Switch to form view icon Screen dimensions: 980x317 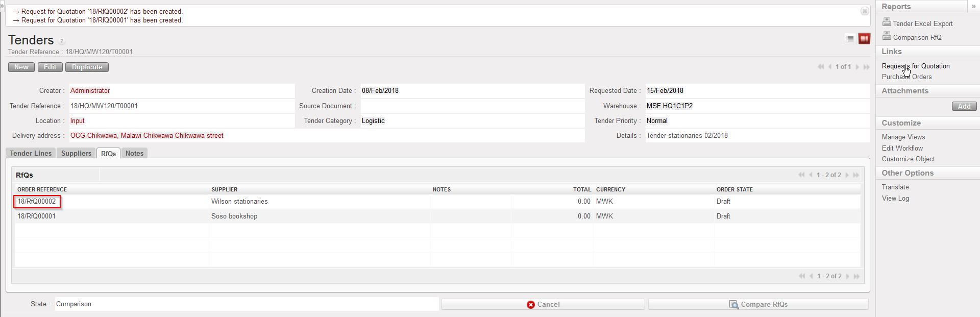pos(864,39)
